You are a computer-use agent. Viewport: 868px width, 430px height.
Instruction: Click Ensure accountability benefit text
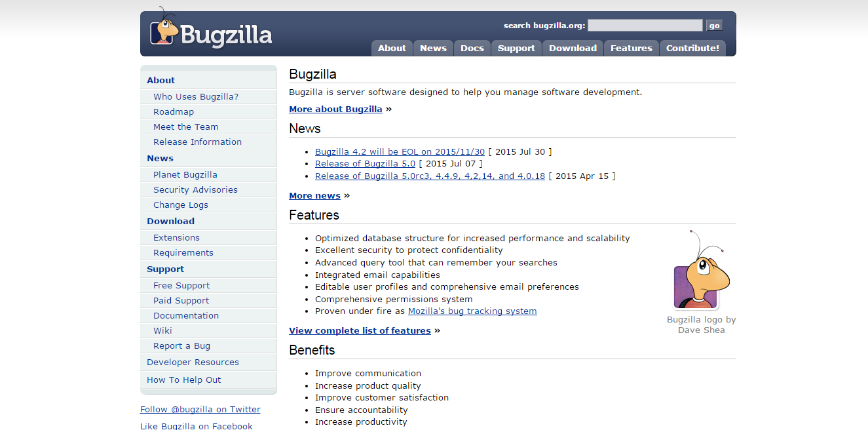[x=362, y=410]
